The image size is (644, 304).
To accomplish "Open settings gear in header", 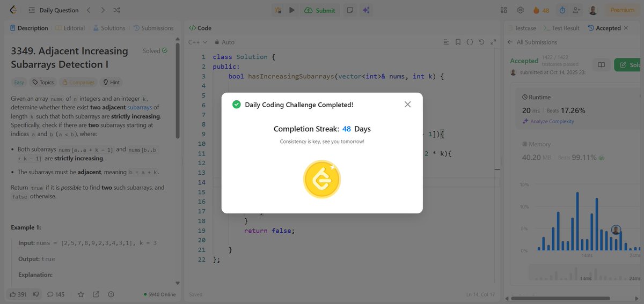I will pyautogui.click(x=520, y=10).
